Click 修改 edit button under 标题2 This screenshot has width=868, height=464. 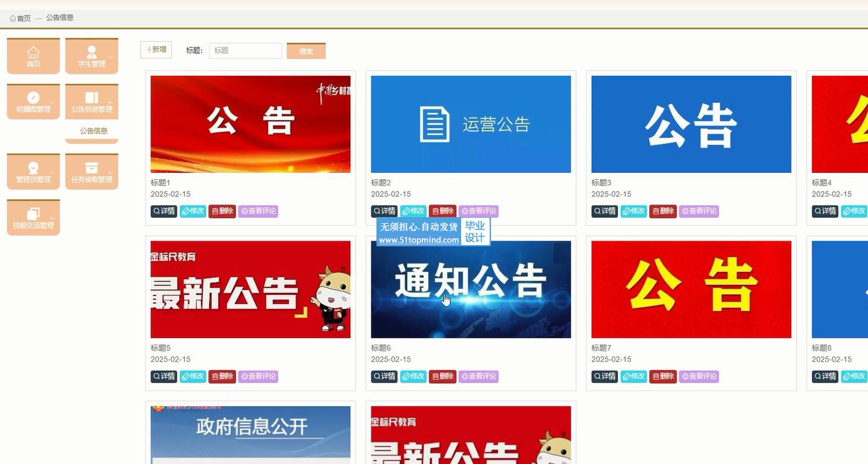(x=413, y=211)
